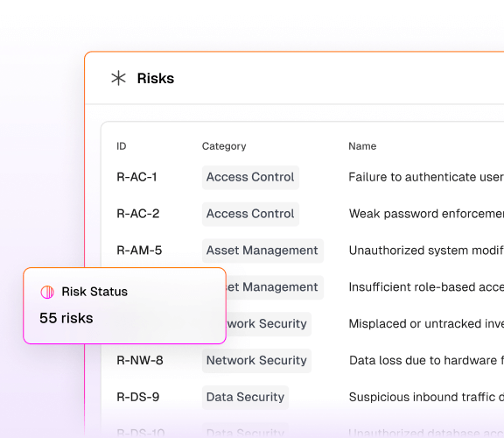Open the Risks page title
This screenshot has width=504, height=438.
pyautogui.click(x=156, y=78)
